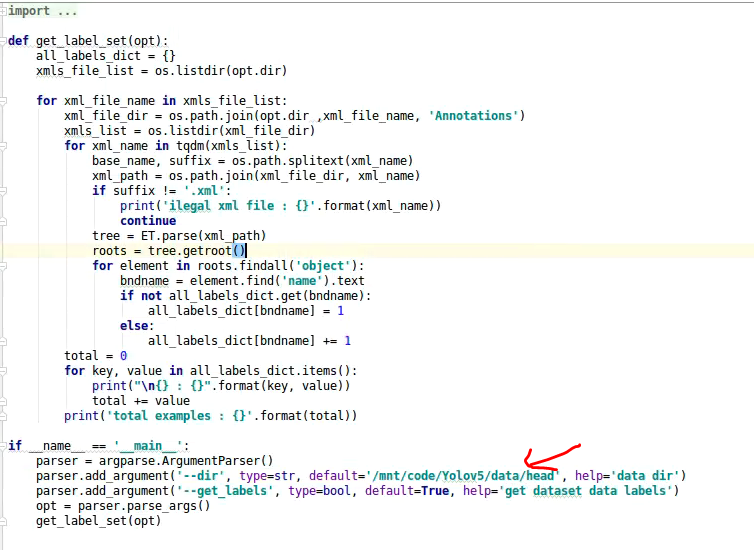Image resolution: width=754 pixels, height=550 pixels.
Task: Click the final 'get_label_set(opt)' call
Action: coord(99,521)
